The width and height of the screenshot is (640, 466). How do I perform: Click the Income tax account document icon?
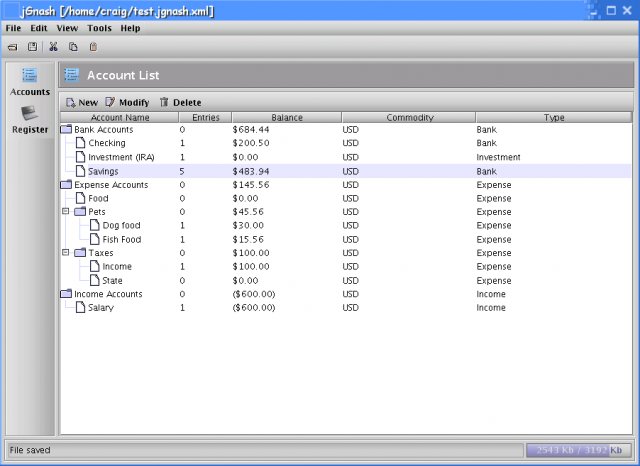coord(95,266)
